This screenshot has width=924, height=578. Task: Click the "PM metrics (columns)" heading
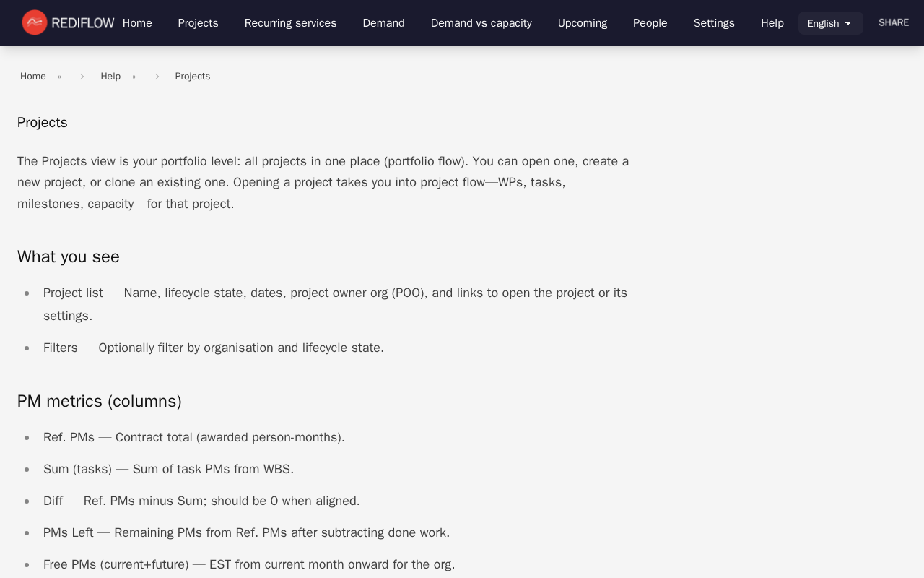point(100,402)
